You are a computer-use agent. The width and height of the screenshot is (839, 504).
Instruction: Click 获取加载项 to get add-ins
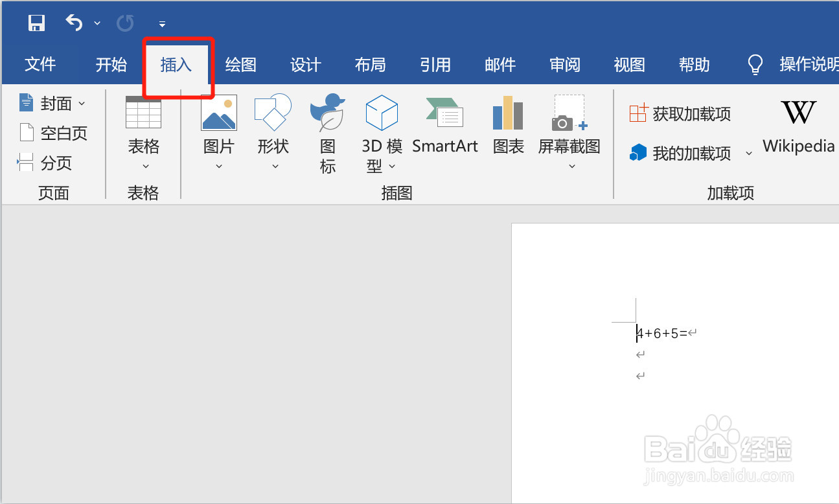tap(682, 113)
